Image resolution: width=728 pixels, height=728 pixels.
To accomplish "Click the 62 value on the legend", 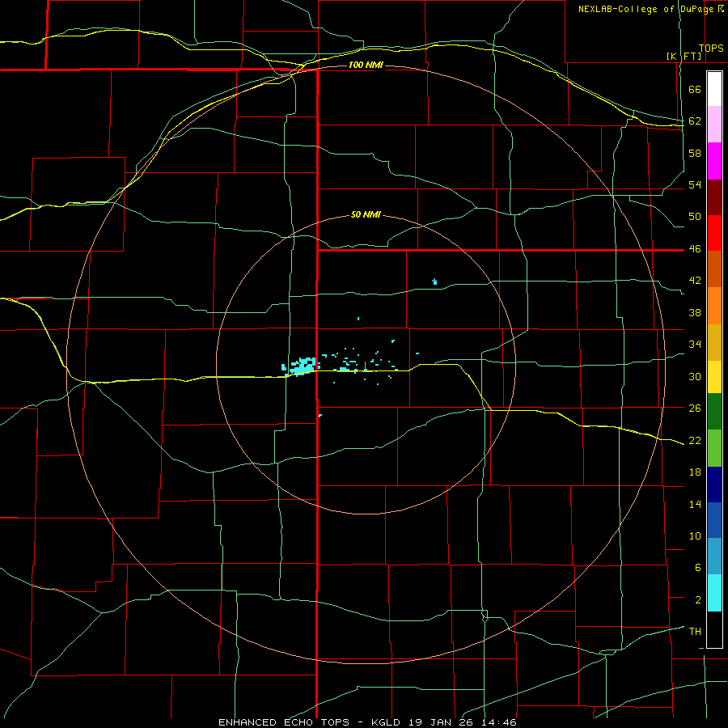I will coord(695,121).
